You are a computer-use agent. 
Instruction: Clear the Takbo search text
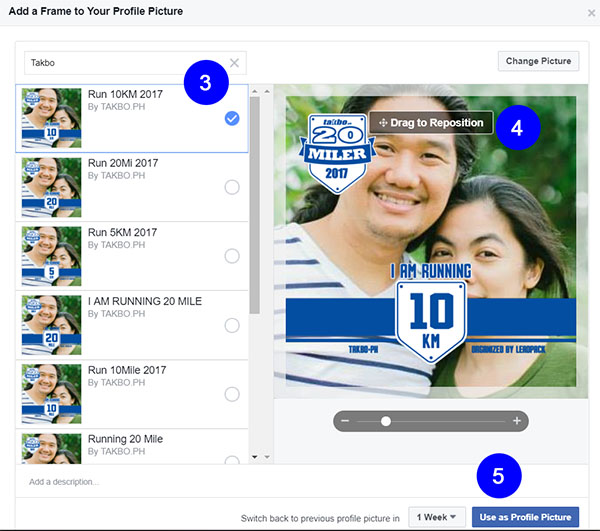click(234, 62)
